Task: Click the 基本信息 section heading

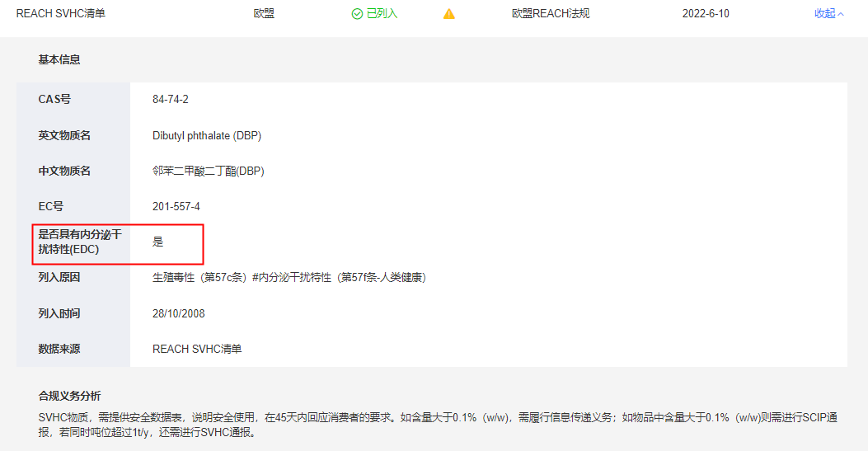Action: pos(59,60)
